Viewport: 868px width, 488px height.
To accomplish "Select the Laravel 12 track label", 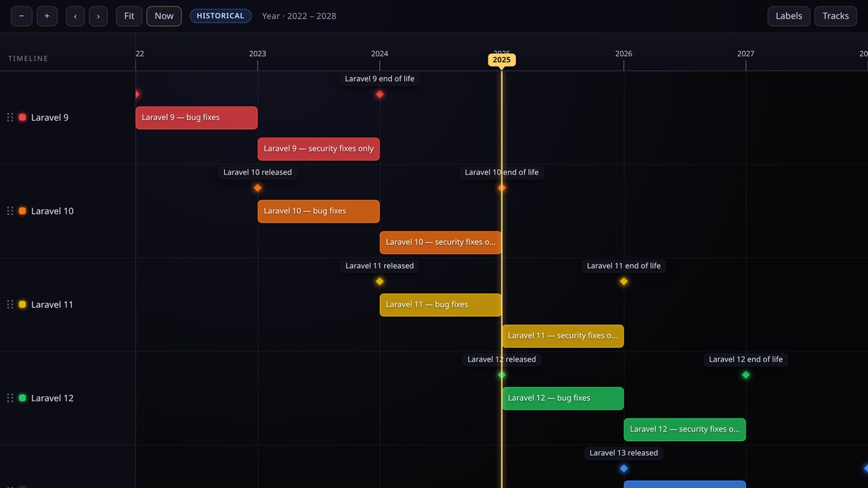I will (52, 398).
